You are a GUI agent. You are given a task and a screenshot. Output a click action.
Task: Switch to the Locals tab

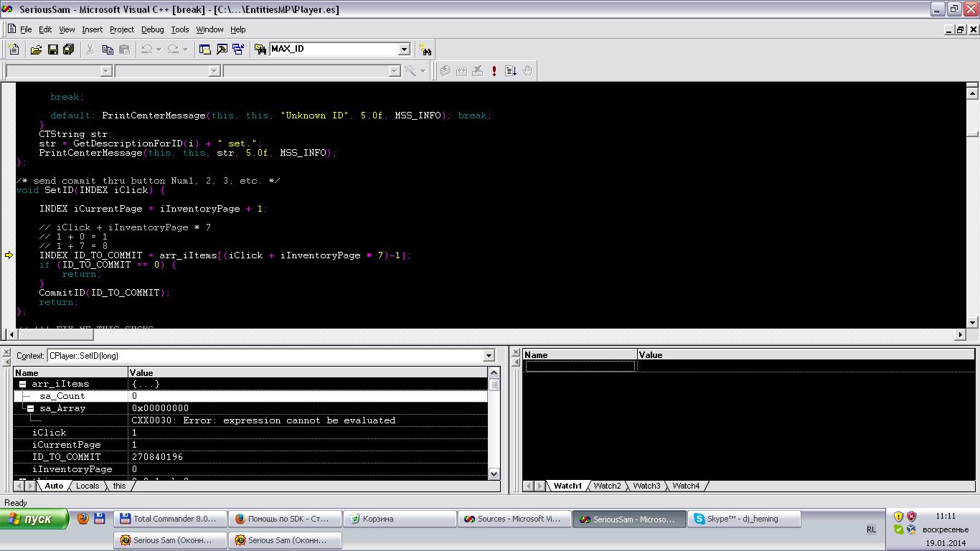pyautogui.click(x=88, y=486)
